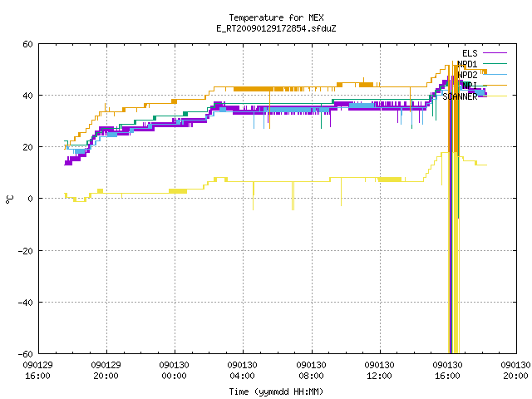This screenshot has width=532, height=399.
Task: Click the y-axis tick label -40
Action: coord(26,303)
